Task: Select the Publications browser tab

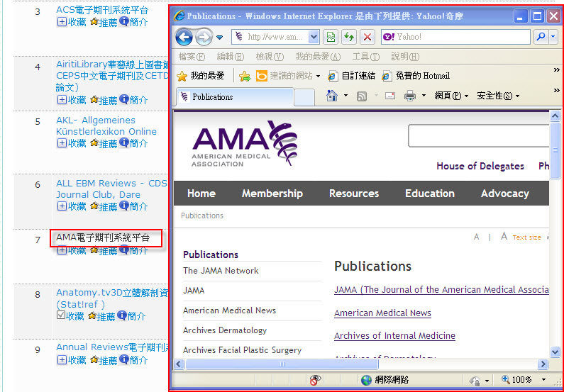Action: tap(235, 97)
